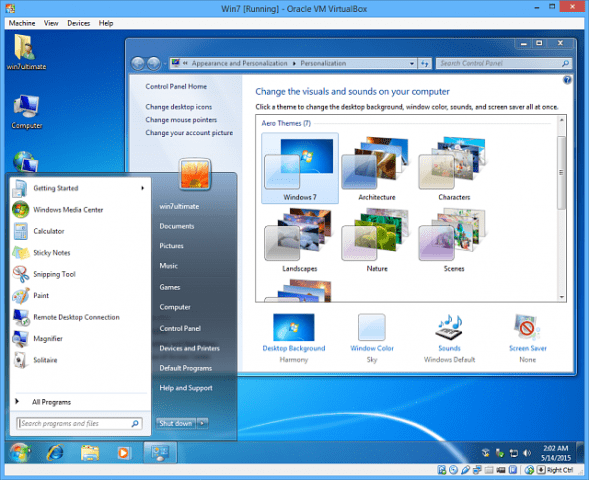
Task: Open win7ultimate folder on desktop
Action: pos(26,52)
